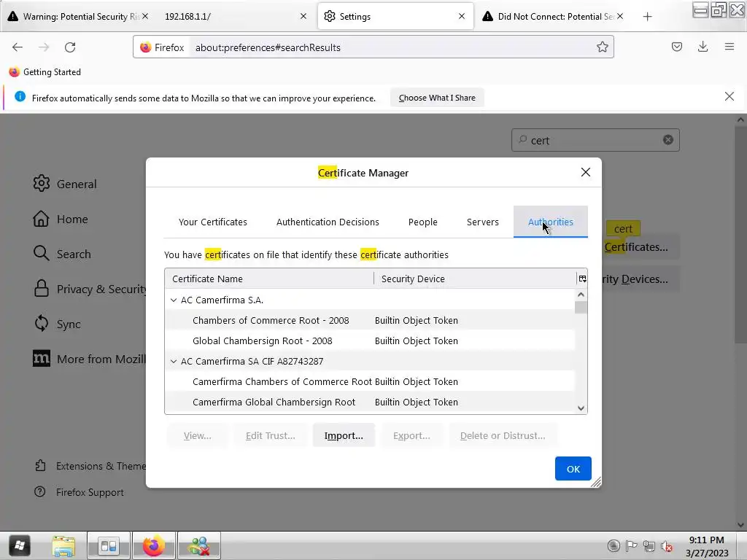Image resolution: width=747 pixels, height=560 pixels.
Task: Open the muted volume tray icon
Action: coord(667,546)
